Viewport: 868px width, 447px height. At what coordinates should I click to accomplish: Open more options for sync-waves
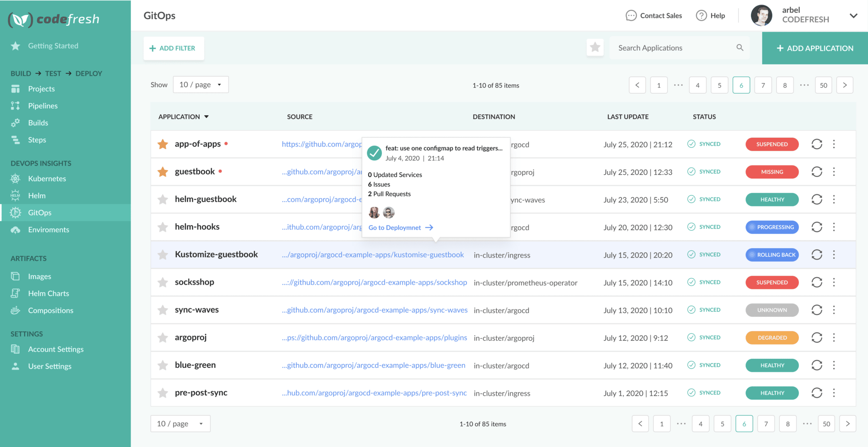(x=834, y=310)
